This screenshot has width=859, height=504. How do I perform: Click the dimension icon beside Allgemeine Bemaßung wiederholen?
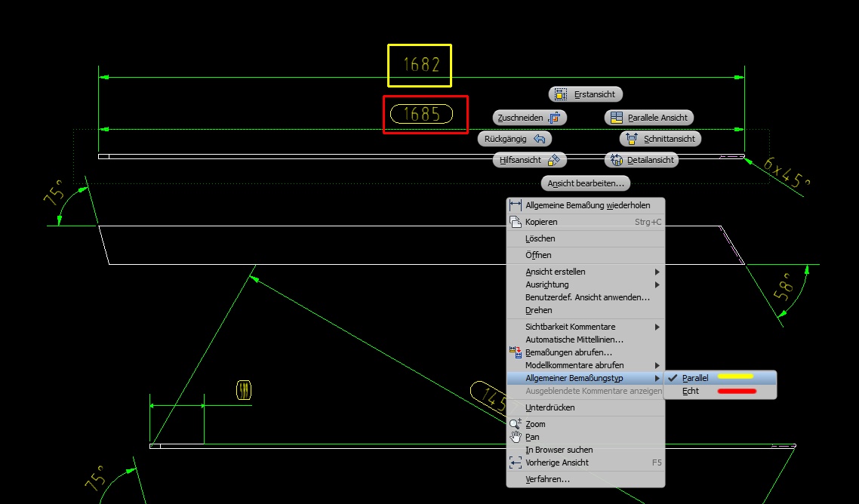[516, 205]
